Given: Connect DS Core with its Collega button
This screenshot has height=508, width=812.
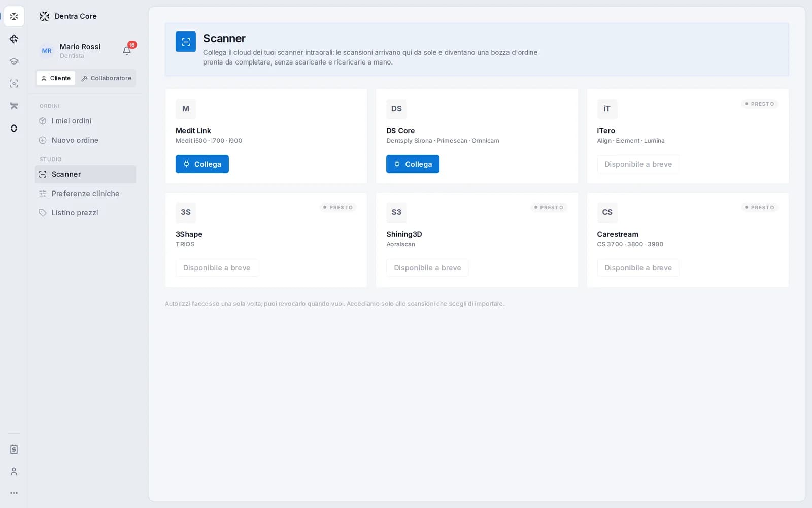Looking at the screenshot, I should click(413, 164).
